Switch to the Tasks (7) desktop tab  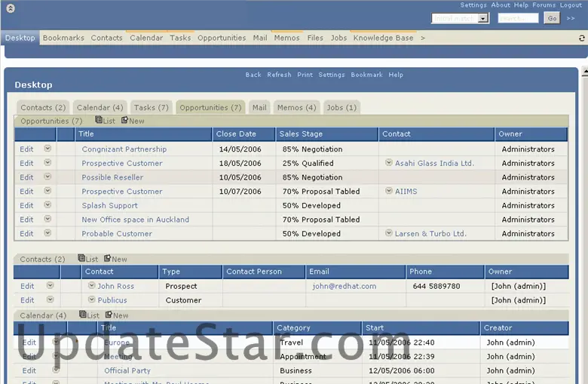[152, 108]
